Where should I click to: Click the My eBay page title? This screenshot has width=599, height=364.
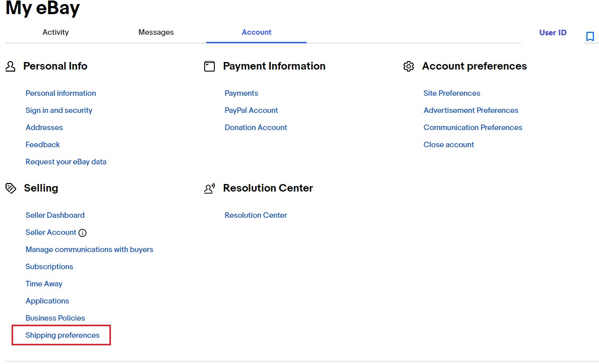pyautogui.click(x=42, y=9)
